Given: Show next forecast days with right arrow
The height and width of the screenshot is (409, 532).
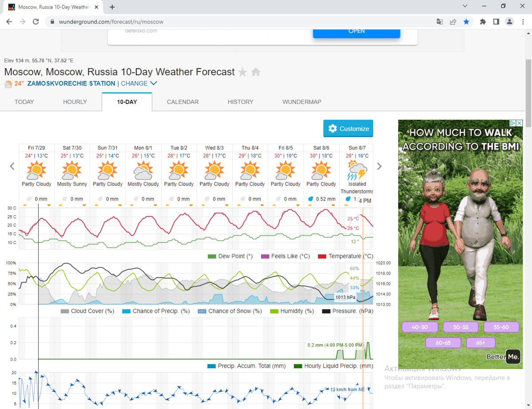Looking at the screenshot, I should click(x=379, y=166).
